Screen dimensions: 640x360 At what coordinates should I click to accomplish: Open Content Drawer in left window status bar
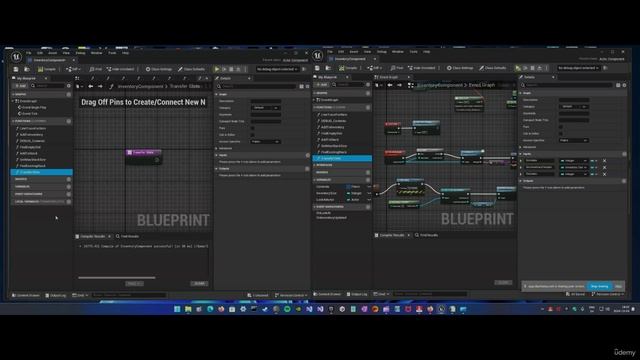pyautogui.click(x=26, y=295)
